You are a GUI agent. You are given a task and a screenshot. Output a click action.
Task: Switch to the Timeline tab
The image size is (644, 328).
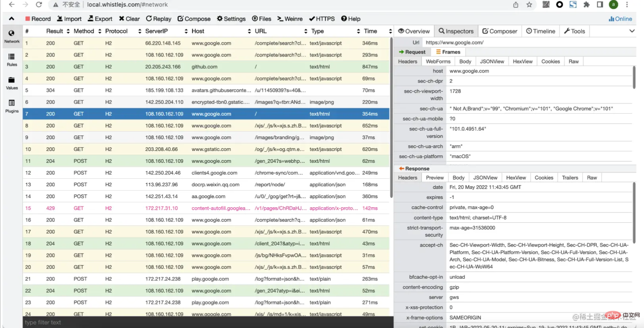pyautogui.click(x=540, y=31)
